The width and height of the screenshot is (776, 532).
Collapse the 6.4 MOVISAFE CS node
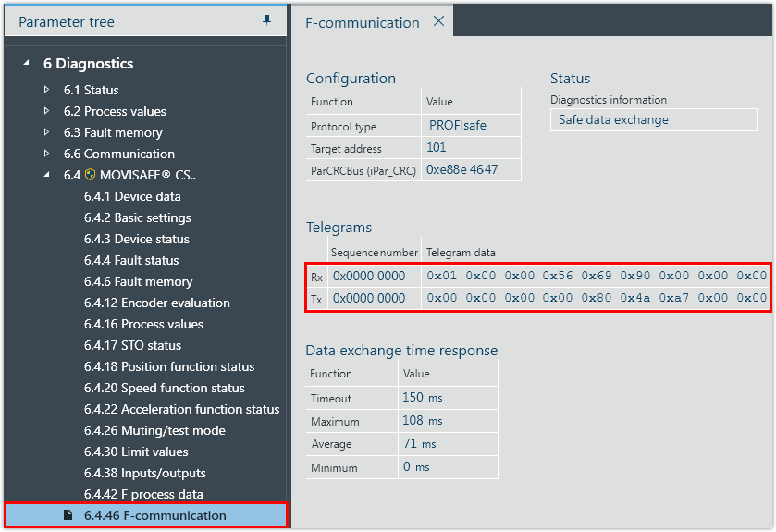(47, 175)
